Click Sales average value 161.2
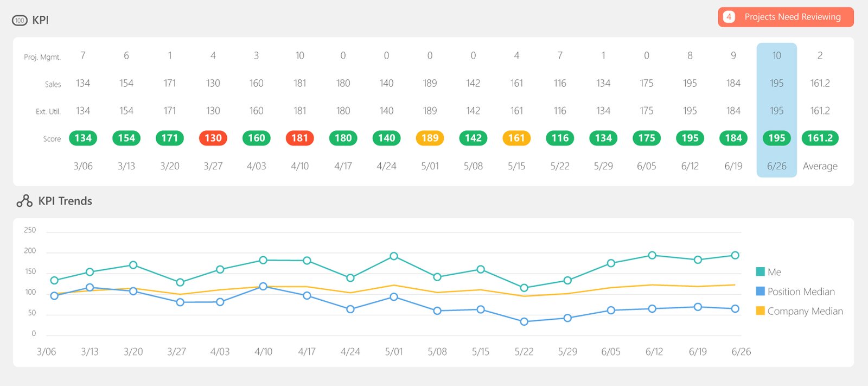This screenshot has width=868, height=386. pyautogui.click(x=820, y=83)
